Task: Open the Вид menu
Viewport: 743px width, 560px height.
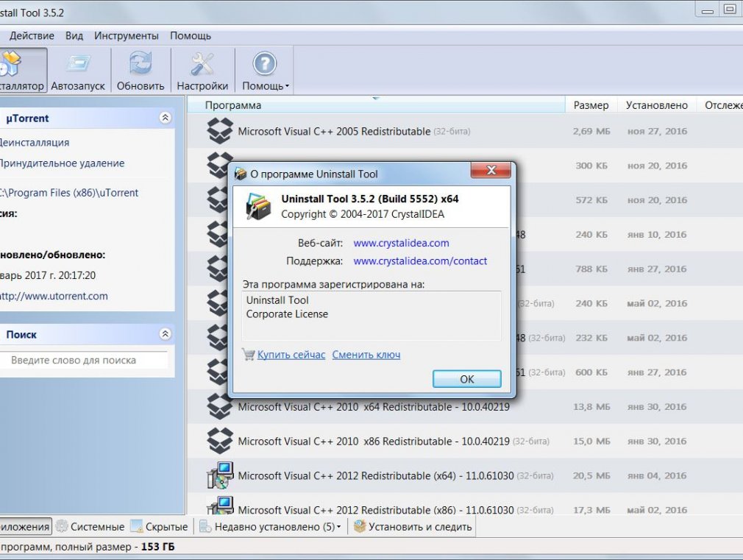Action: pos(74,36)
